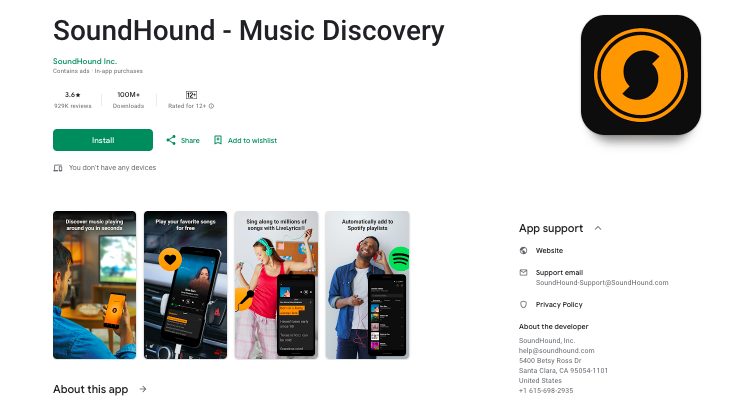Open screenshot about discovering music around you
The width and height of the screenshot is (751, 405).
point(94,285)
